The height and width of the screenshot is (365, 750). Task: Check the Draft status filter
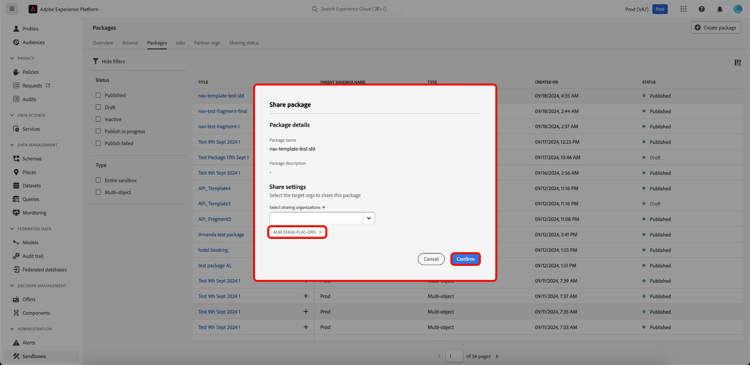98,107
